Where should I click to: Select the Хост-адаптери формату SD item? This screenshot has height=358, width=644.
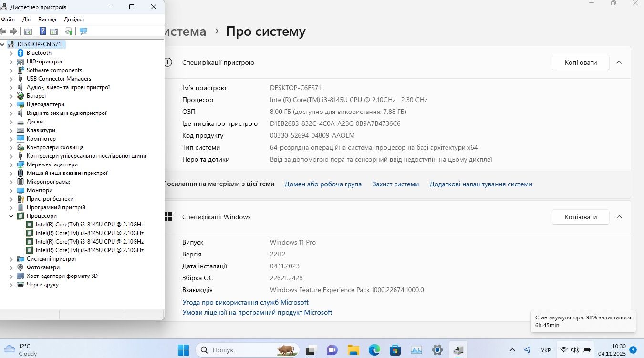(62, 276)
